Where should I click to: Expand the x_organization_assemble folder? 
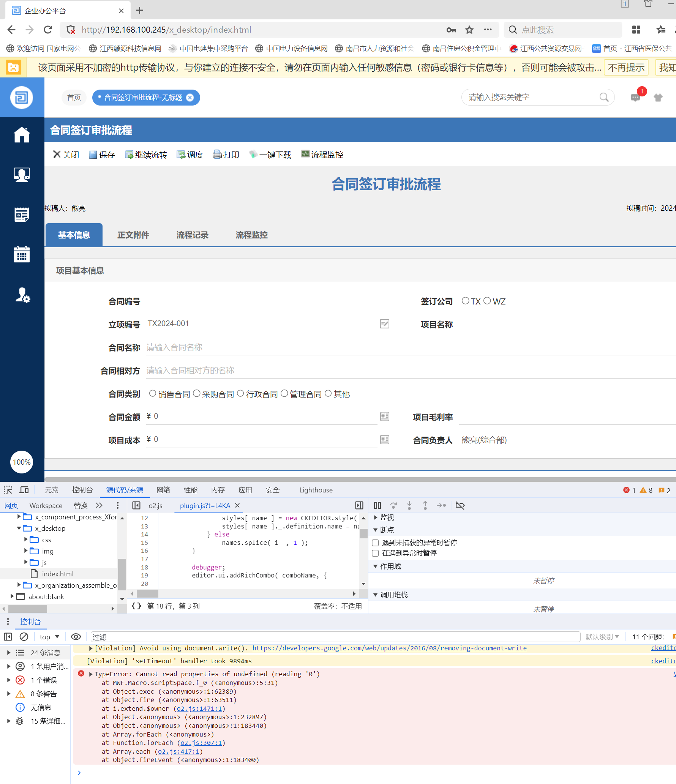19,585
